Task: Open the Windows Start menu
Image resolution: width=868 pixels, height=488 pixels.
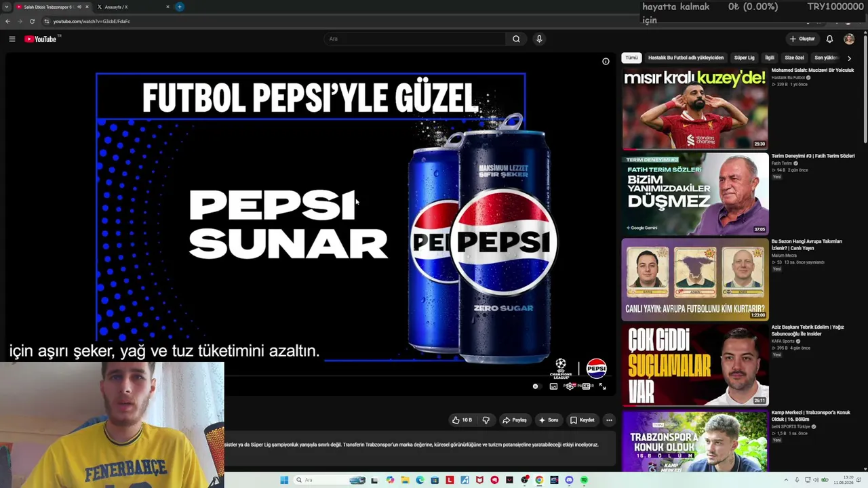Action: coord(284,481)
